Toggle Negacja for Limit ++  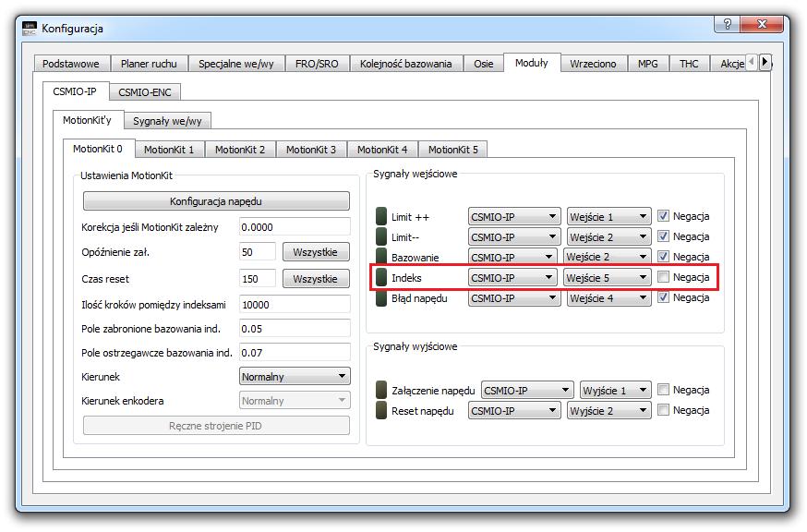coord(663,216)
